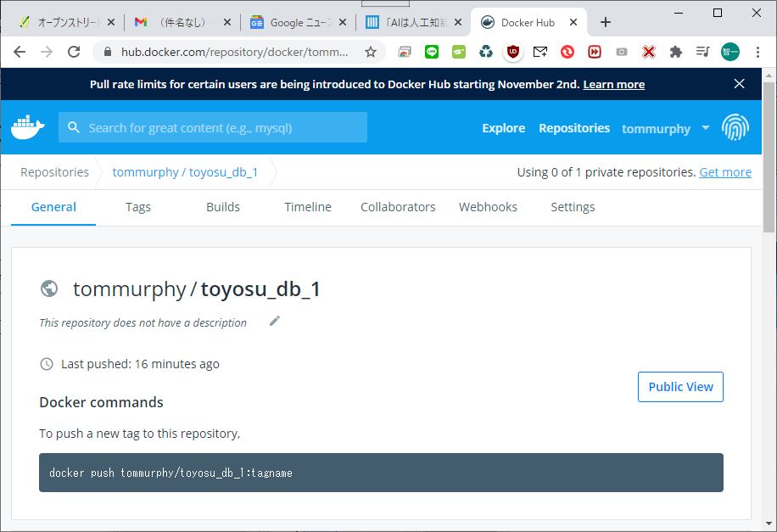The width and height of the screenshot is (777, 532).
Task: Open the Learn more link in banner
Action: click(613, 84)
